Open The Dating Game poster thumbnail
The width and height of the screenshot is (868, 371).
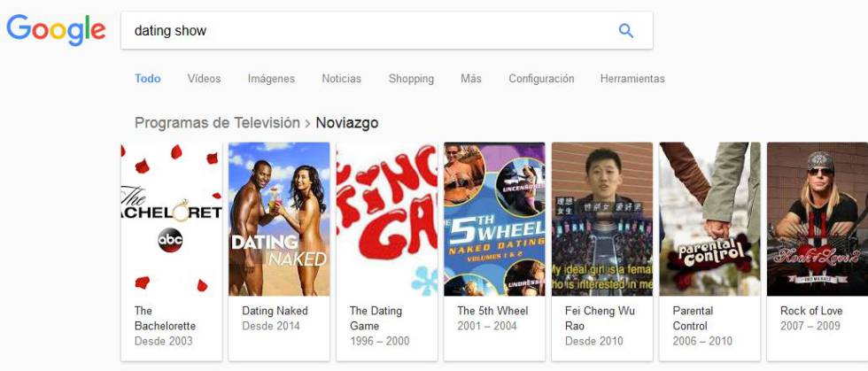pos(386,219)
